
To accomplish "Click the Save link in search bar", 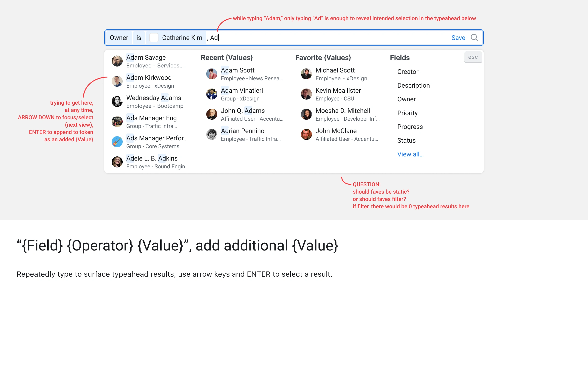I will pos(458,38).
